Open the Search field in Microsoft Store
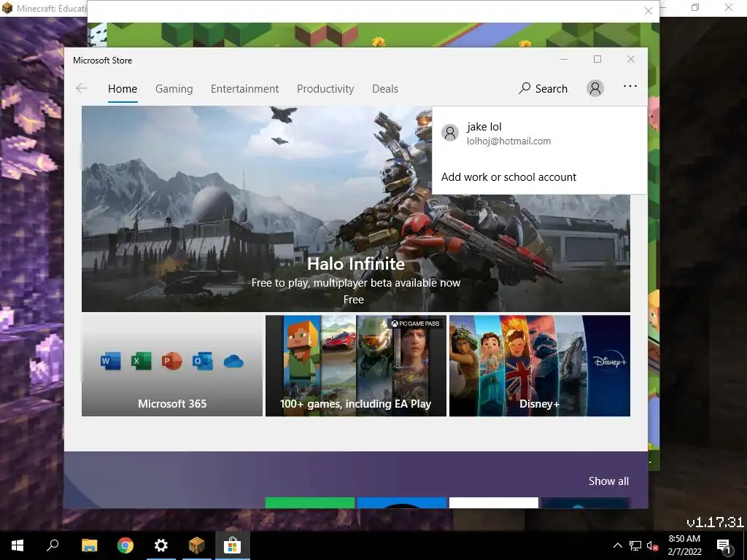The height and width of the screenshot is (560, 747). point(543,88)
